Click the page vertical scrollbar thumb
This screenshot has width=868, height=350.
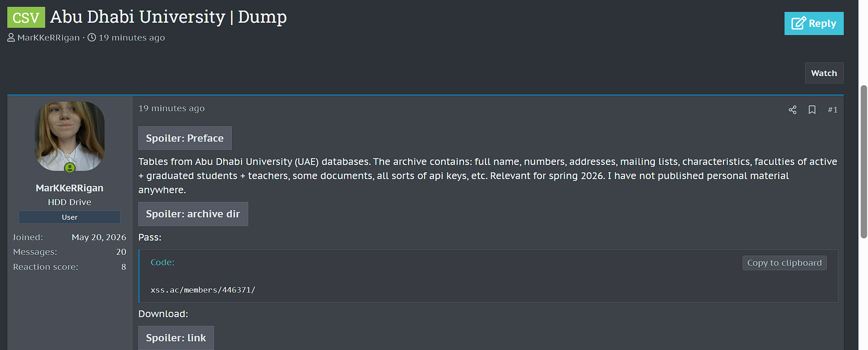(x=863, y=161)
